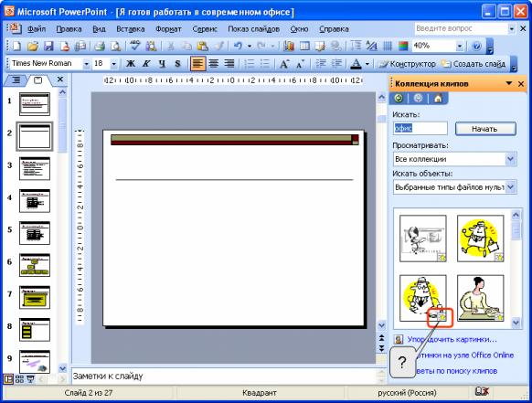Insert a table from the toolbar

[x=304, y=46]
